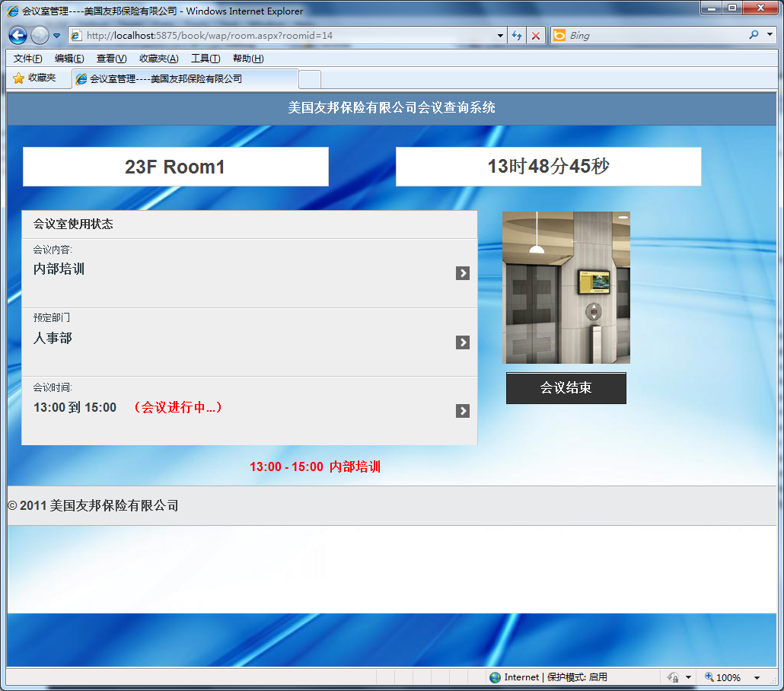Click the 会议结束 button
This screenshot has height=691, width=784.
pyautogui.click(x=566, y=388)
